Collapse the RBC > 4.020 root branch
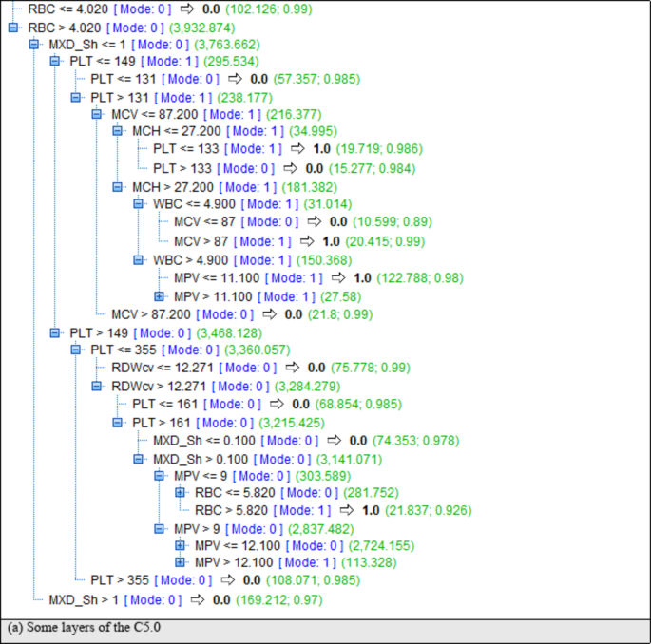Screen dimensions: 651x644 point(13,27)
